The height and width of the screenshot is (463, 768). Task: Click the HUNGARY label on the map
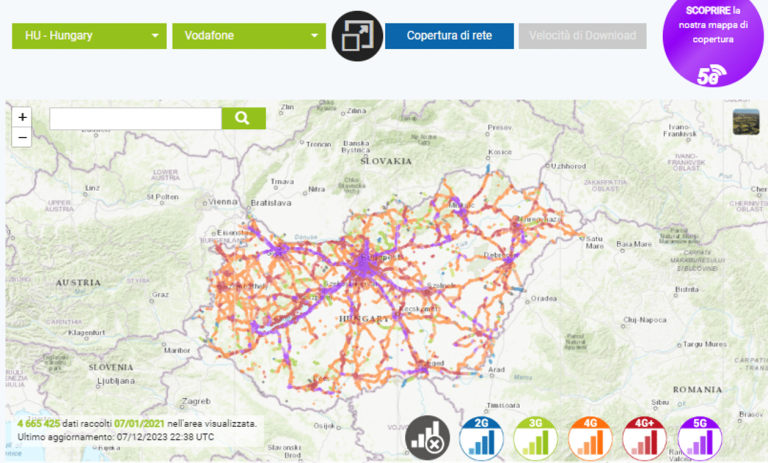click(x=364, y=319)
